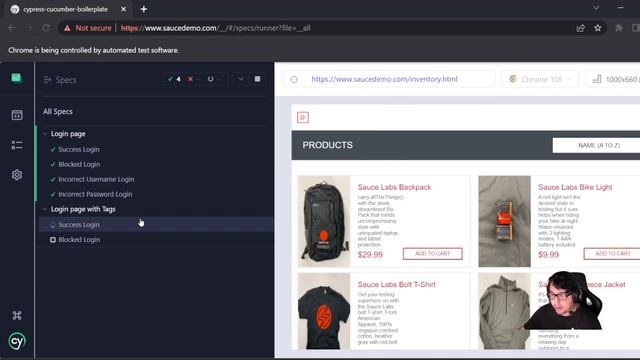Select Blocked Login under Login page
640x360 pixels.
[x=79, y=164]
